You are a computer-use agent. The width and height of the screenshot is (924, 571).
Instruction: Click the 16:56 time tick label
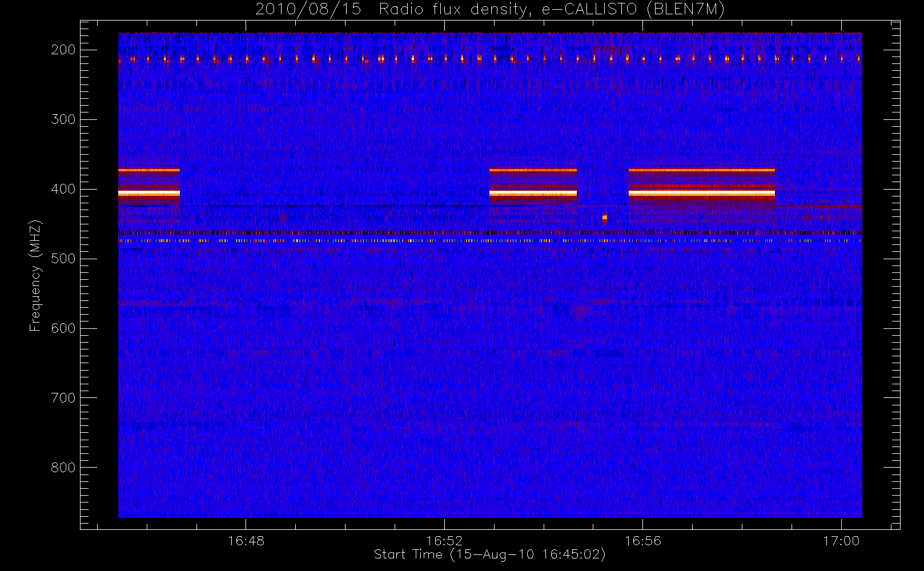pyautogui.click(x=643, y=541)
